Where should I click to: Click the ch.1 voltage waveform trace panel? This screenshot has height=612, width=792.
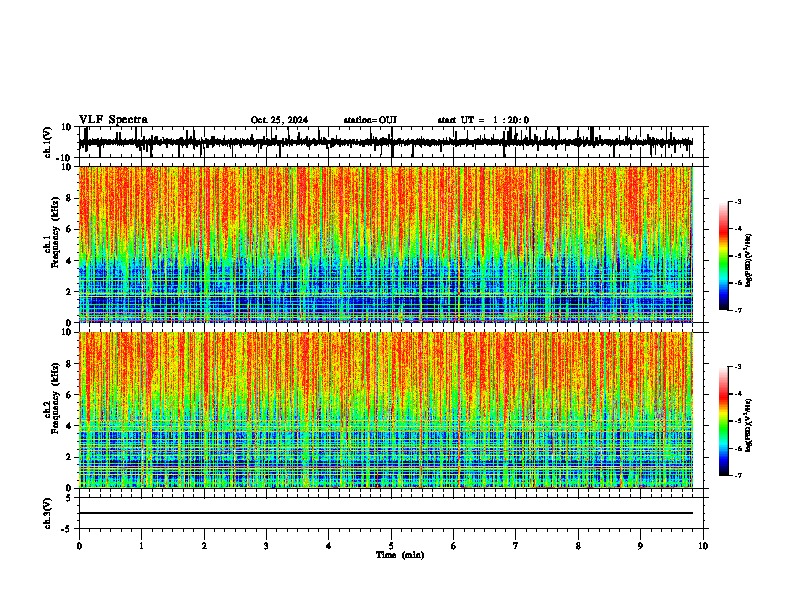[x=390, y=142]
